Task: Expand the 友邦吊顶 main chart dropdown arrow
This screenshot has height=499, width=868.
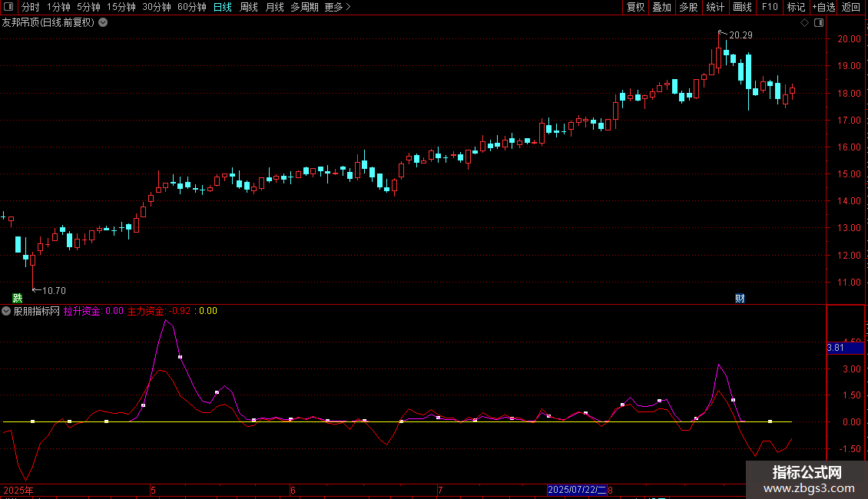Action: pyautogui.click(x=103, y=23)
